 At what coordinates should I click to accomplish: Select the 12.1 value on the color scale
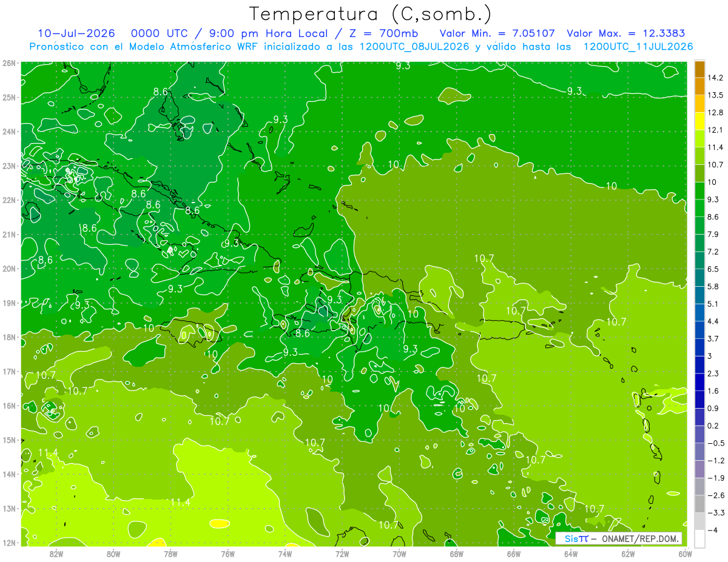click(715, 130)
